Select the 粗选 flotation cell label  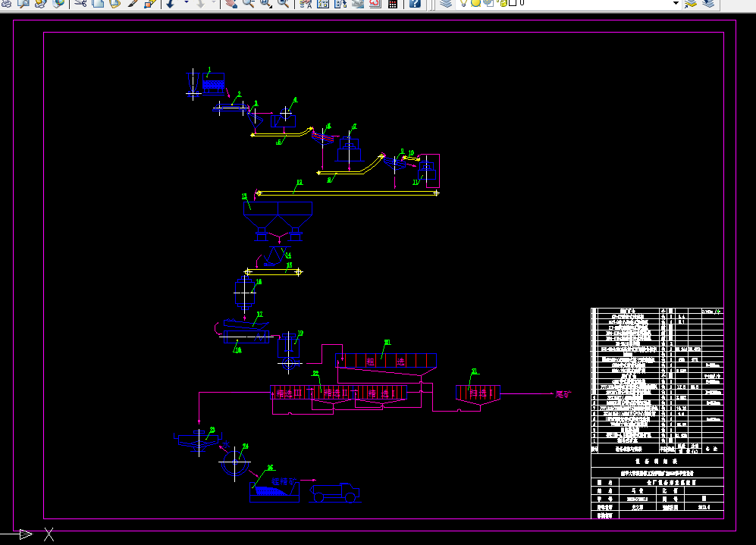coord(386,361)
